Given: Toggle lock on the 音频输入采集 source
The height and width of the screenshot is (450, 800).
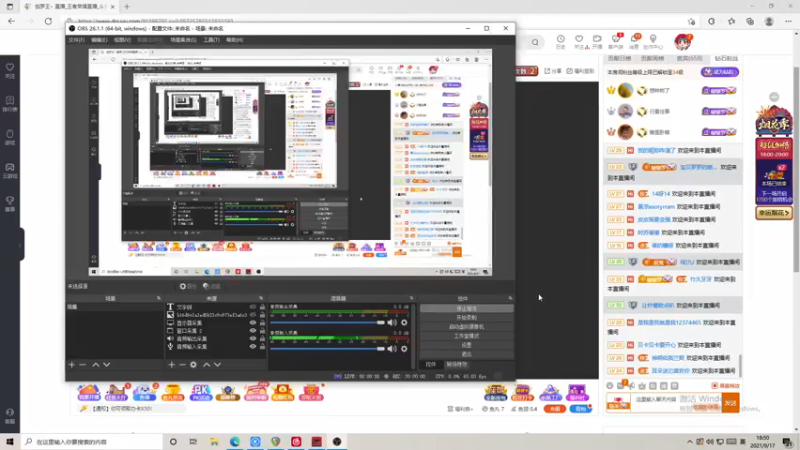Looking at the screenshot, I should [262, 346].
